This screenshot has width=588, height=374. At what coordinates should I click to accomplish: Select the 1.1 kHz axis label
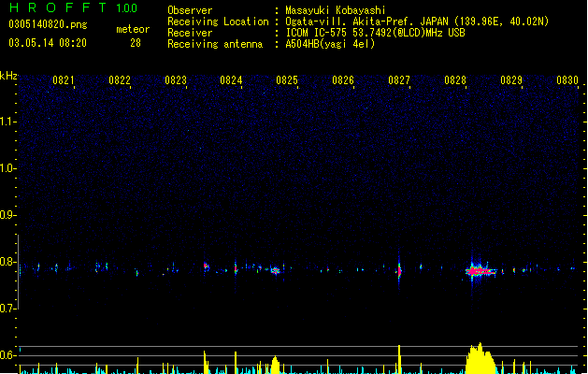coord(7,122)
